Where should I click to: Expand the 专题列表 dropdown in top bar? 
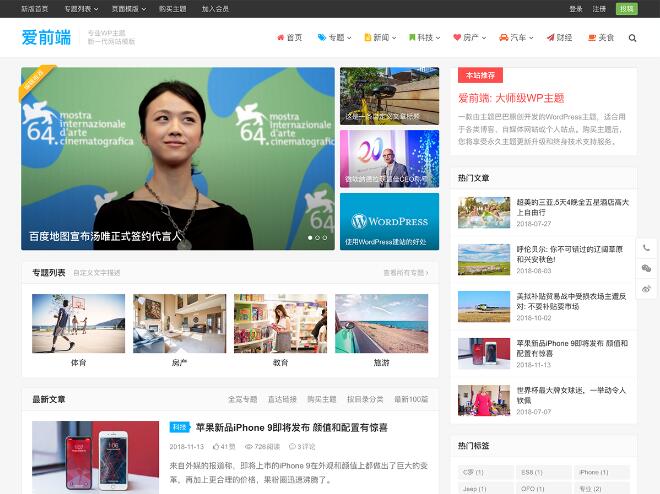point(81,9)
